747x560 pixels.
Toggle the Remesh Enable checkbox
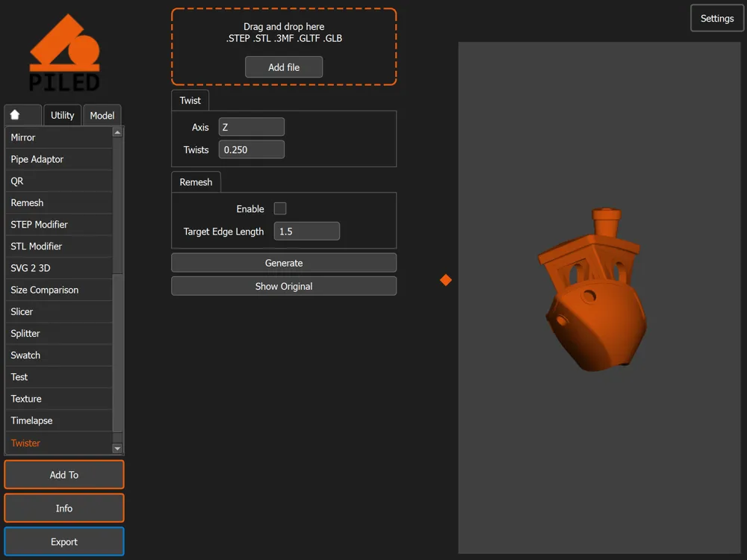pyautogui.click(x=280, y=208)
